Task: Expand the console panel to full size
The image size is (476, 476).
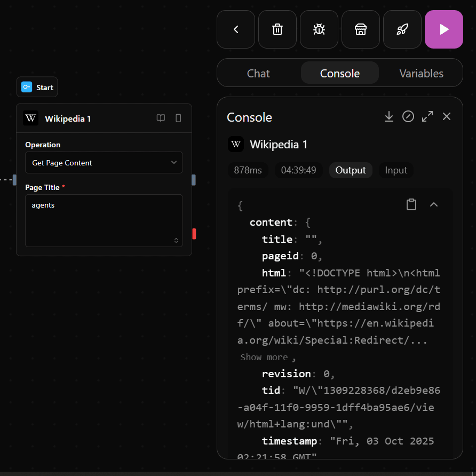Action: (x=427, y=116)
